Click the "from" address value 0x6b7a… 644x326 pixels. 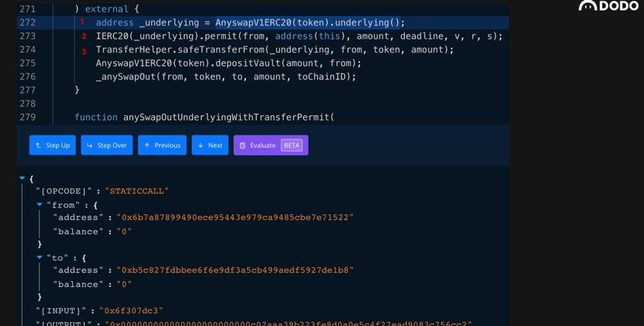pyautogui.click(x=235, y=217)
